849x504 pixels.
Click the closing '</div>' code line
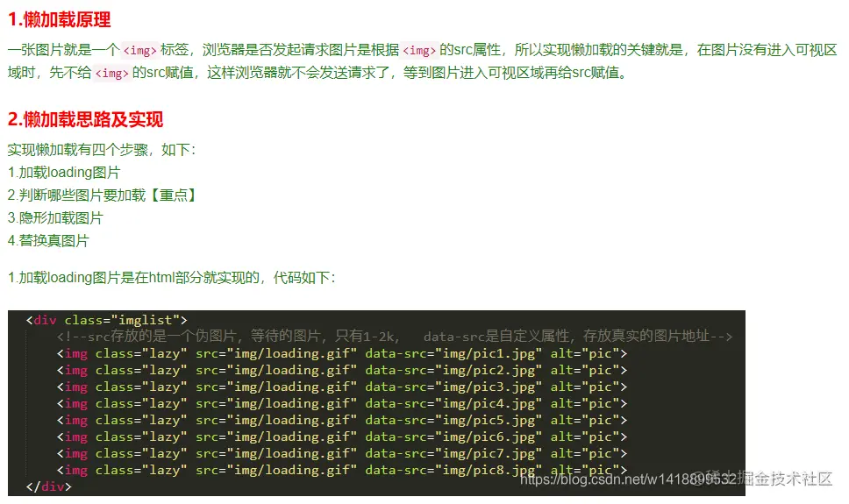tap(49, 486)
